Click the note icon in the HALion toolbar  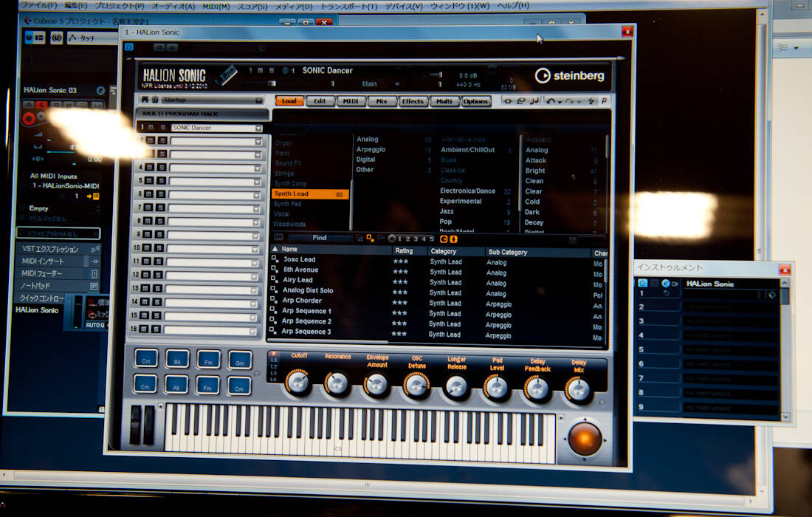click(534, 101)
